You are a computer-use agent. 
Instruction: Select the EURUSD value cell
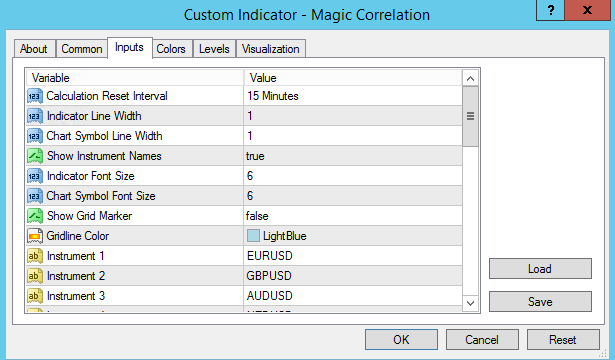coord(353,256)
